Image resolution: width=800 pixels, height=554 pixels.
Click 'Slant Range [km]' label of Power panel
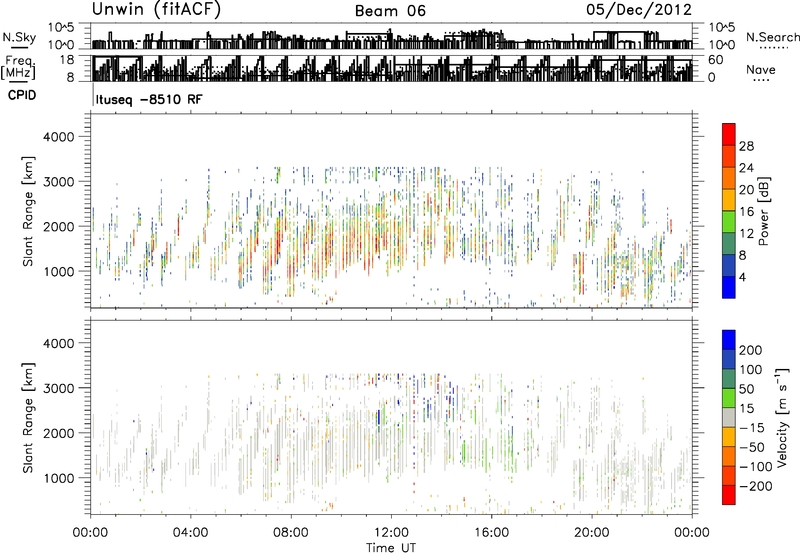29,211
